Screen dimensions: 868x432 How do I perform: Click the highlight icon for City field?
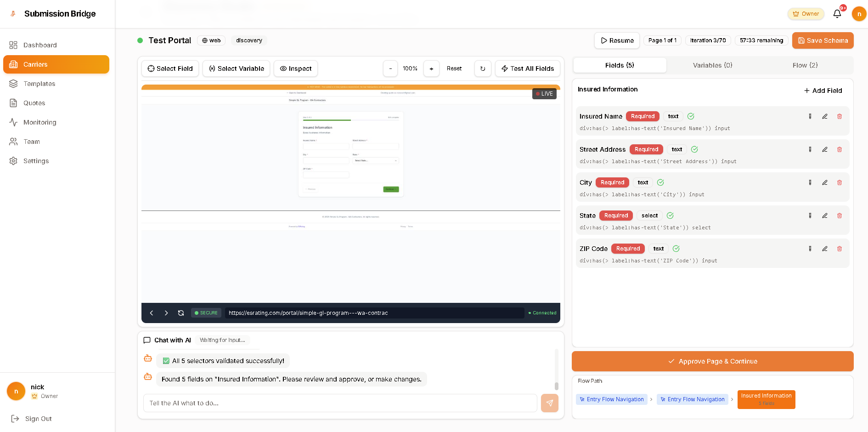810,183
